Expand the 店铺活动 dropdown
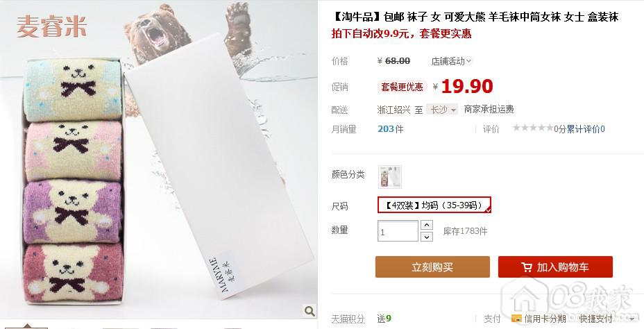Image resolution: width=644 pixels, height=329 pixels. pos(451,61)
